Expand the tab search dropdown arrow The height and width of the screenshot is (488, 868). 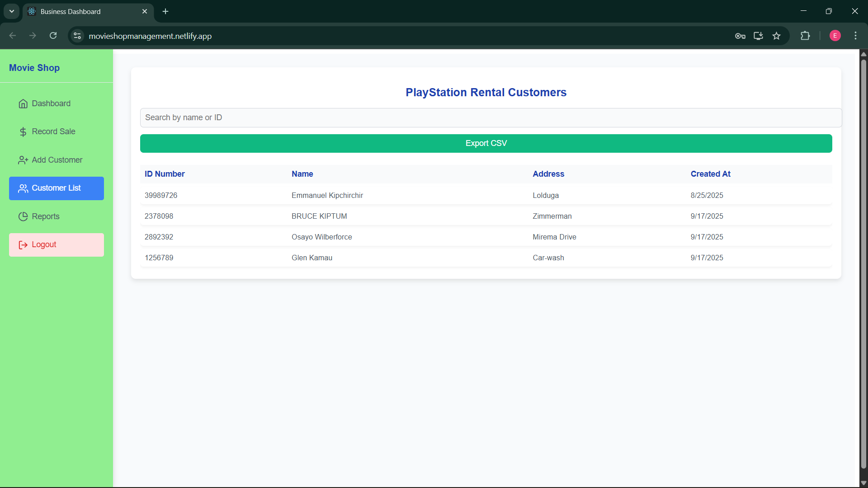[12, 11]
